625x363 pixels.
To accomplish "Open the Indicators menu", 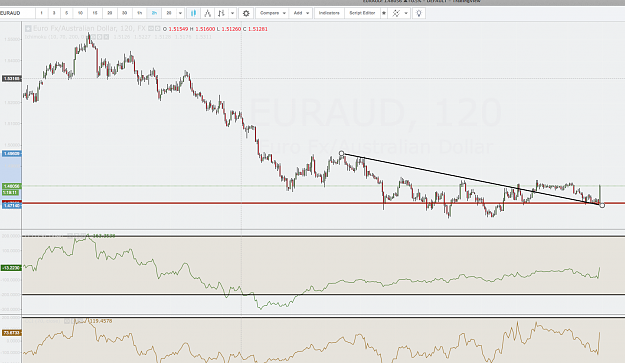I will point(329,13).
